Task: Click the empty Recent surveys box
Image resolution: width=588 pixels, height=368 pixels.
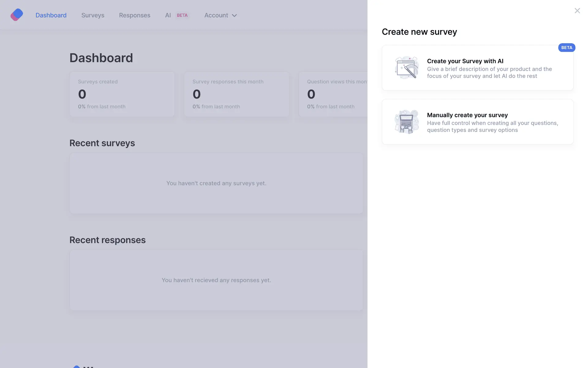Action: [216, 183]
